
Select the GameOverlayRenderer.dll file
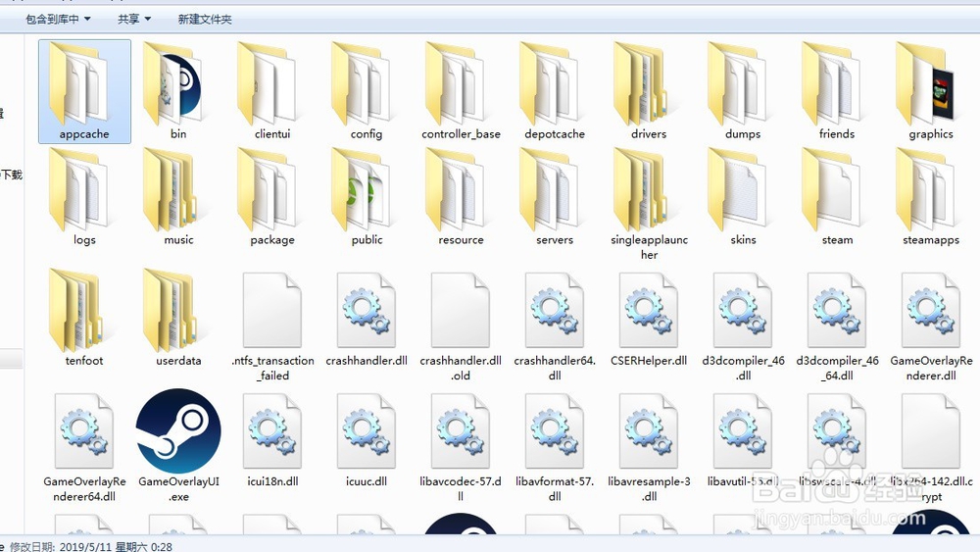click(931, 326)
